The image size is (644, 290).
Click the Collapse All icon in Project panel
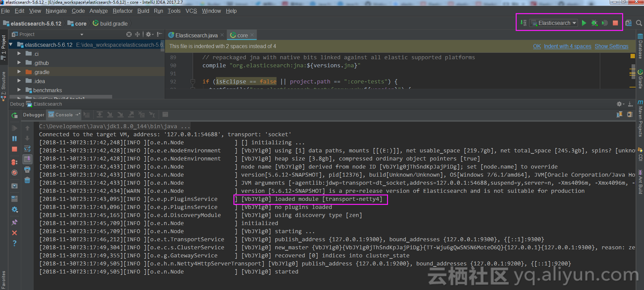click(x=137, y=34)
